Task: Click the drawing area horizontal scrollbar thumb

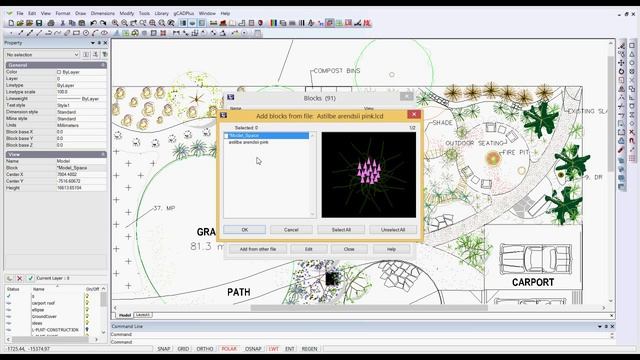Action: coord(369,308)
